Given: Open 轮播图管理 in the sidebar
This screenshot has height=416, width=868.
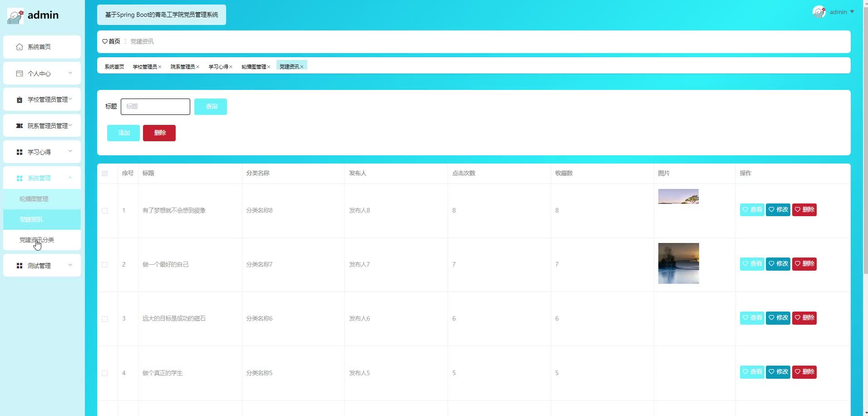Looking at the screenshot, I should pyautogui.click(x=42, y=199).
